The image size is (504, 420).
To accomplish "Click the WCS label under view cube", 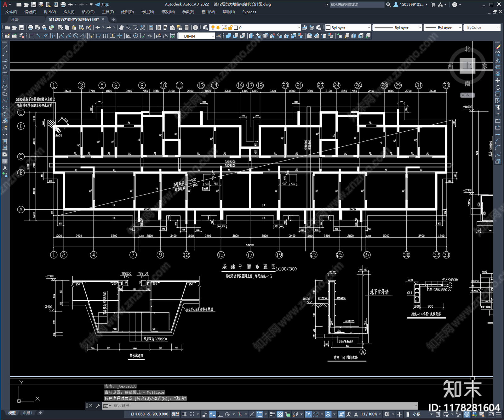I will pos(467,95).
